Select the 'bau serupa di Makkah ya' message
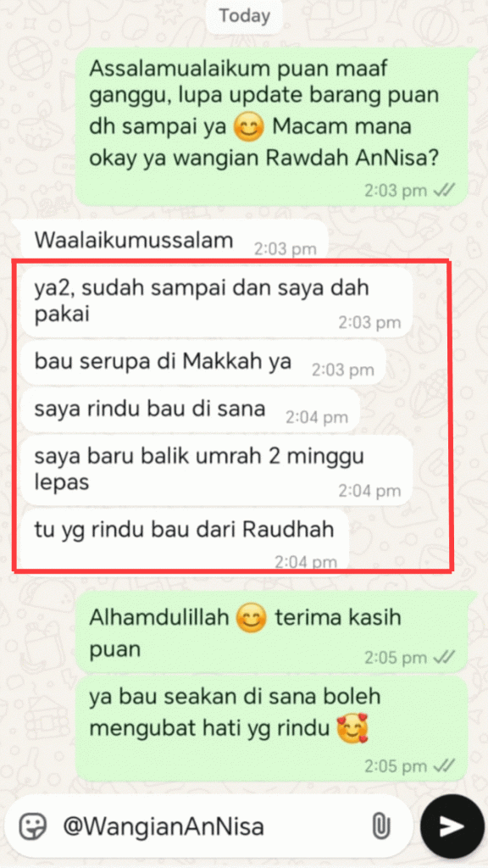The image size is (488, 868). 203,362
